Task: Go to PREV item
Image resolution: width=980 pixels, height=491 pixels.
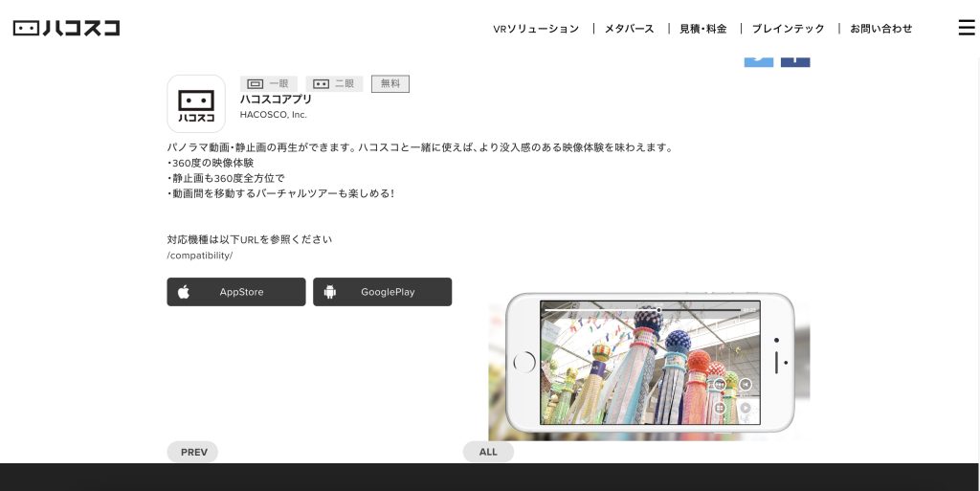Action: 192,452
